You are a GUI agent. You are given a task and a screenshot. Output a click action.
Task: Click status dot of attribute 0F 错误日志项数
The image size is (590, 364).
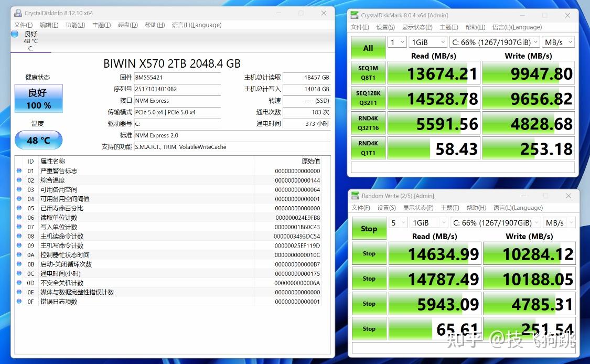19,301
